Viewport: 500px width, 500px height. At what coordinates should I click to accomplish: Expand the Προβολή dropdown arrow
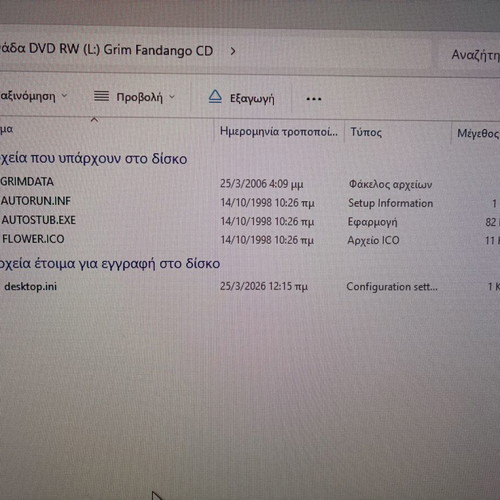coord(172,97)
